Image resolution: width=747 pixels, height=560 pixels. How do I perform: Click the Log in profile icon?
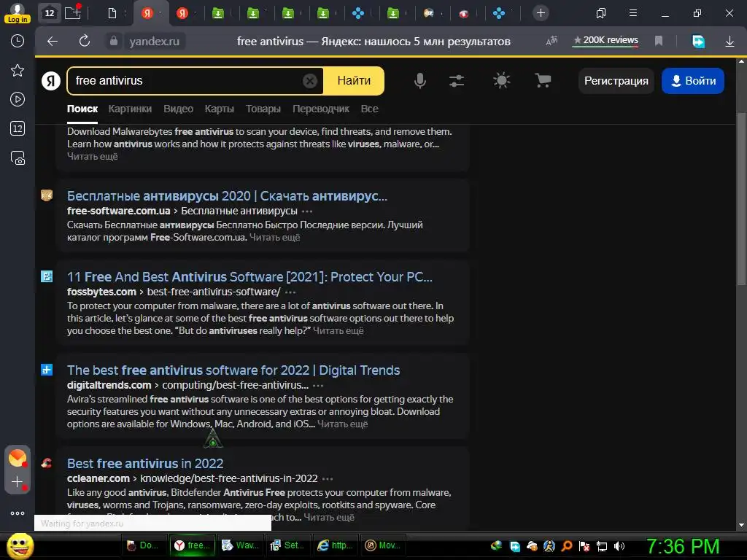coord(18,13)
